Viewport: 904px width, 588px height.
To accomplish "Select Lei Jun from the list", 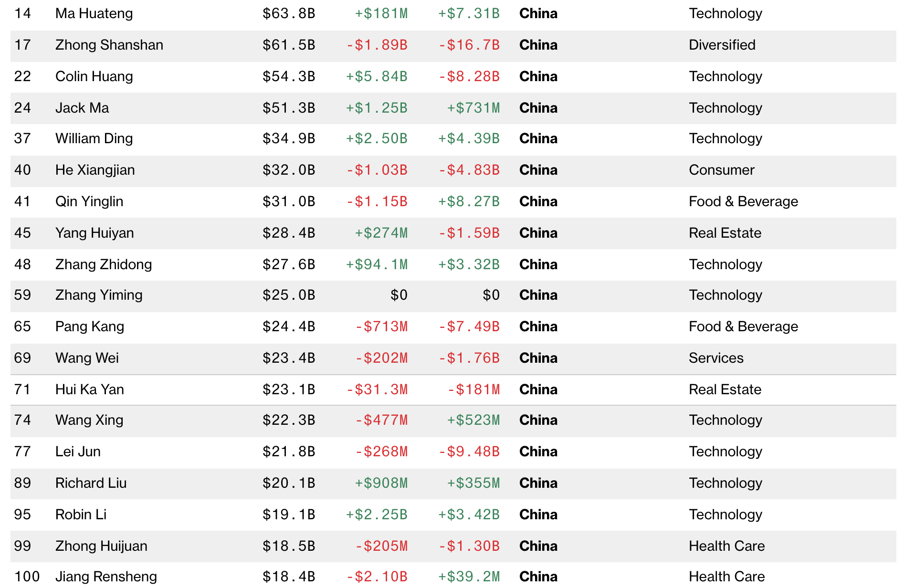I will [78, 451].
